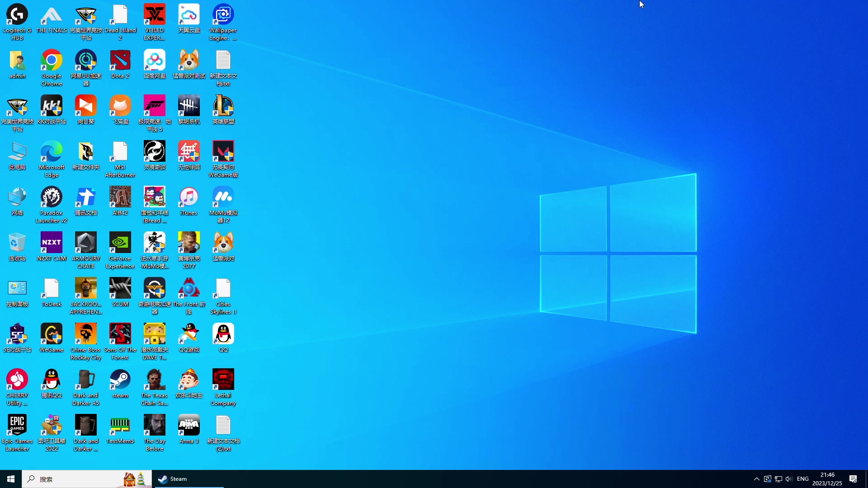Open the 赛博朋克 2077 shortcut

point(189,250)
